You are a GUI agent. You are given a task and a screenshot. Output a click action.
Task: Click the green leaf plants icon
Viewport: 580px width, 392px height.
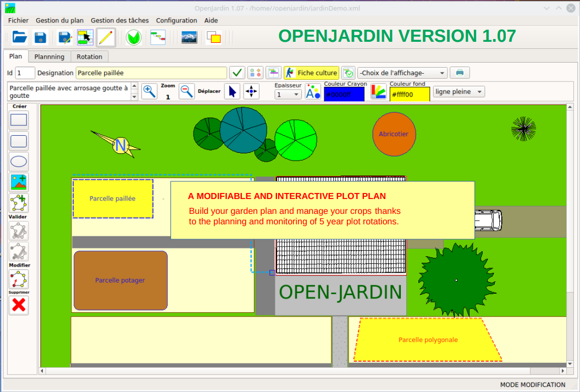(x=132, y=37)
